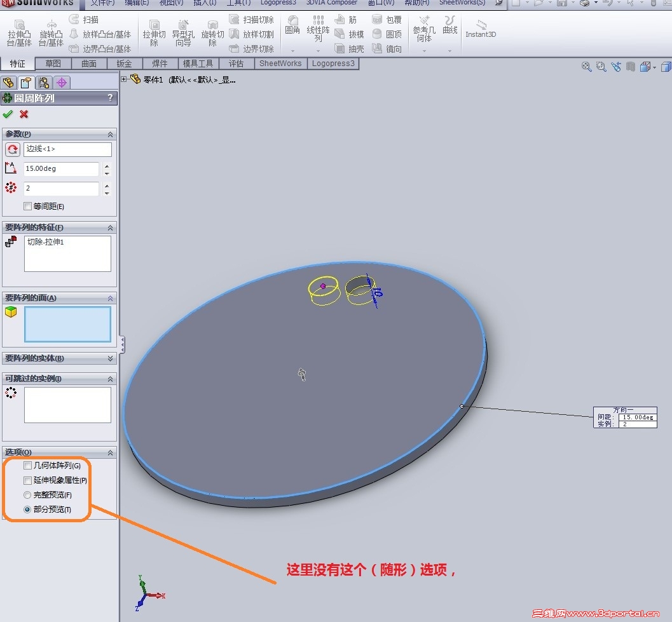Increase the angle value with up arrow
The image size is (672, 622).
[107, 166]
